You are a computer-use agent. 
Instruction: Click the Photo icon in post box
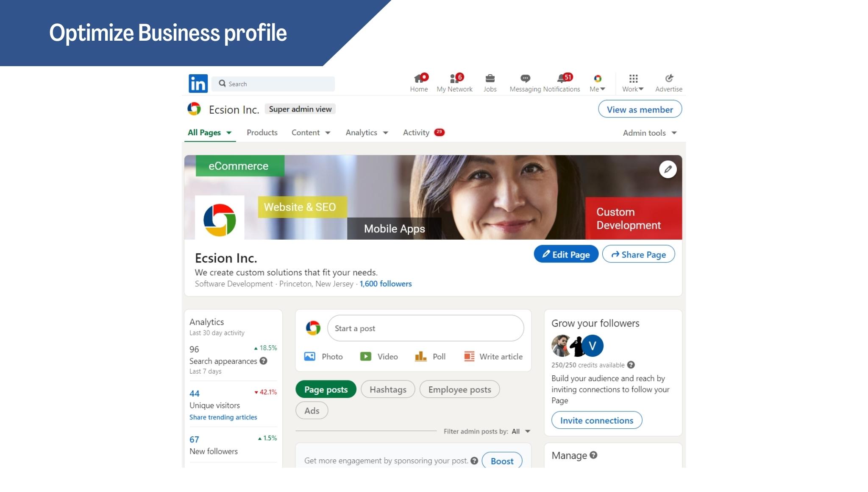[x=310, y=356]
